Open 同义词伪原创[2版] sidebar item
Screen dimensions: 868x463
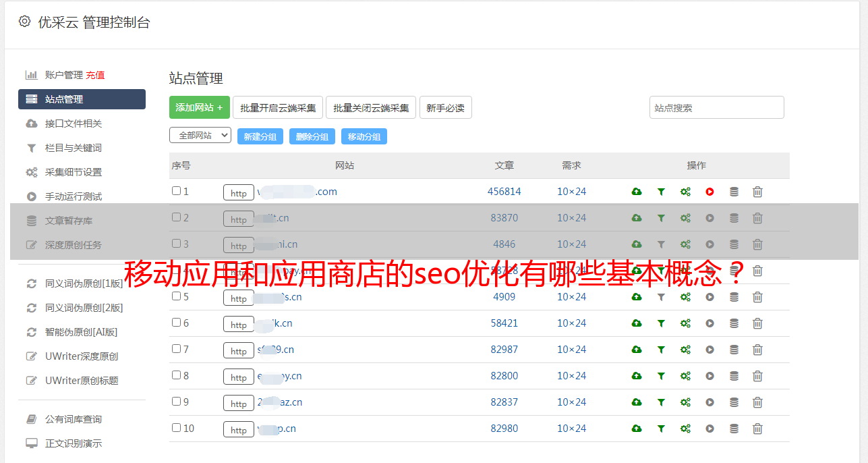pos(84,308)
